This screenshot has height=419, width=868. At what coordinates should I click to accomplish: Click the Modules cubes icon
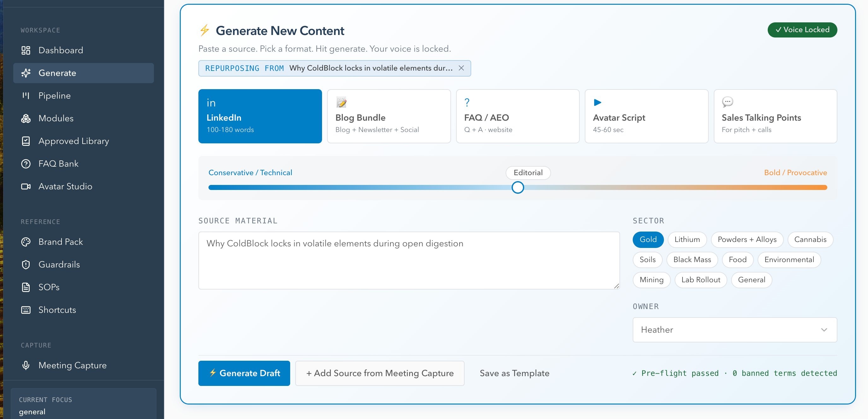[26, 118]
